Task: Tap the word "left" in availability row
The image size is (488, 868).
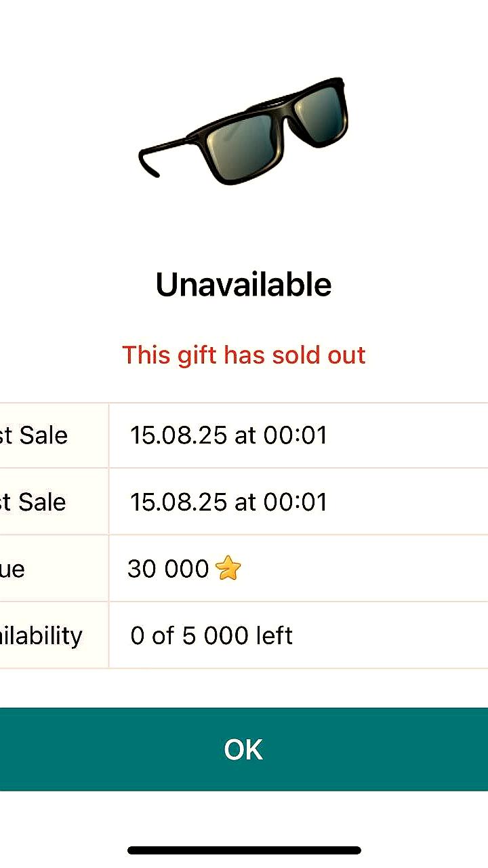Action: (274, 635)
